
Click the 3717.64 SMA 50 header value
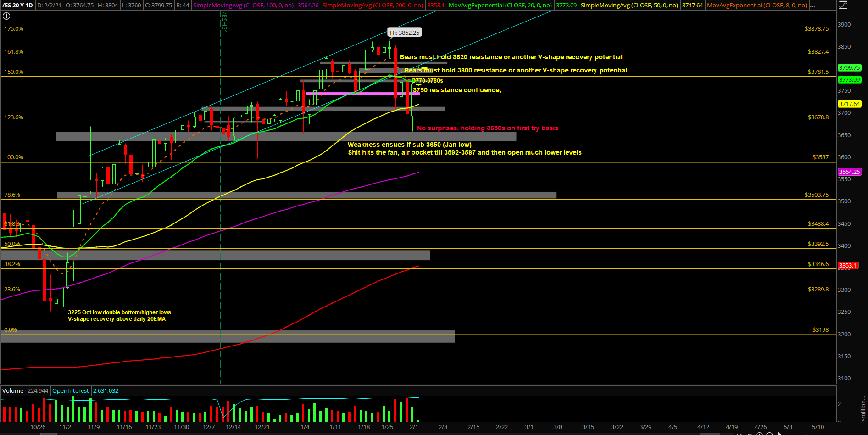(692, 6)
